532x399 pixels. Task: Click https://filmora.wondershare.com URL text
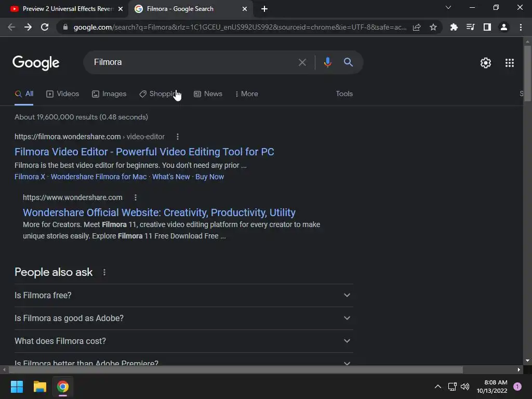68,137
